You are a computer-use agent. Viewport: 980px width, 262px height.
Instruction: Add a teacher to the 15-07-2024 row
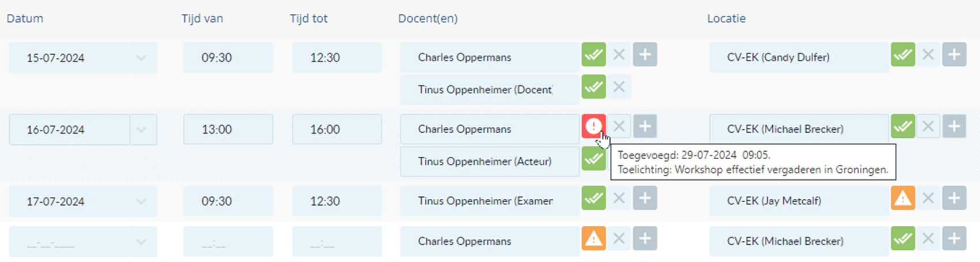click(x=645, y=55)
